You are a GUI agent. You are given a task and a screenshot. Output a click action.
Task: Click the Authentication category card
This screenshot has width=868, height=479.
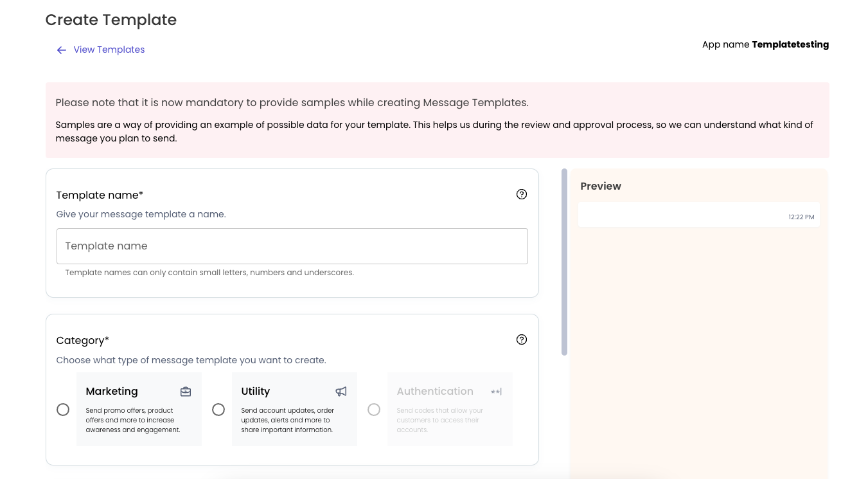(x=450, y=409)
